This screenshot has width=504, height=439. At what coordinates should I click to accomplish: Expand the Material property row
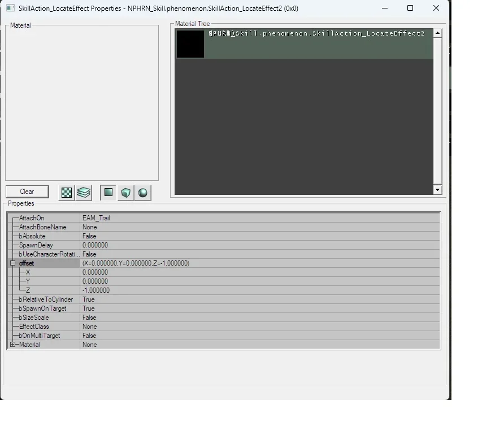pyautogui.click(x=12, y=345)
